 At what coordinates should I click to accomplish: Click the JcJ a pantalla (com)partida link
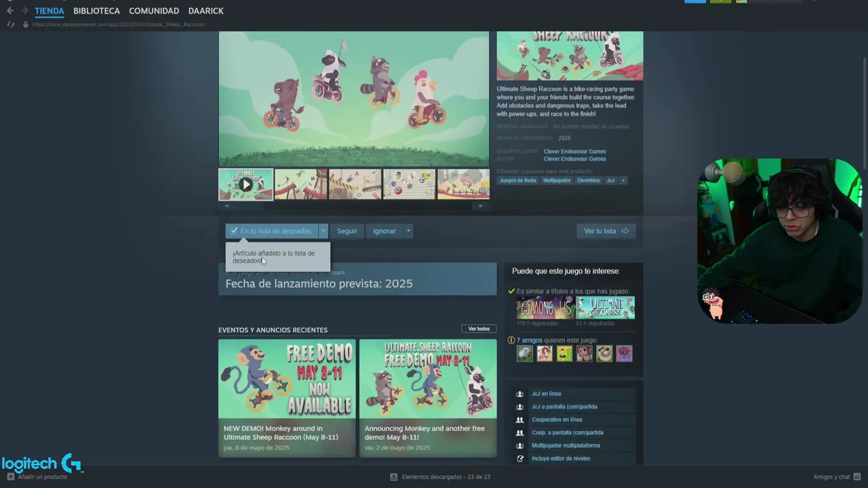coord(564,407)
